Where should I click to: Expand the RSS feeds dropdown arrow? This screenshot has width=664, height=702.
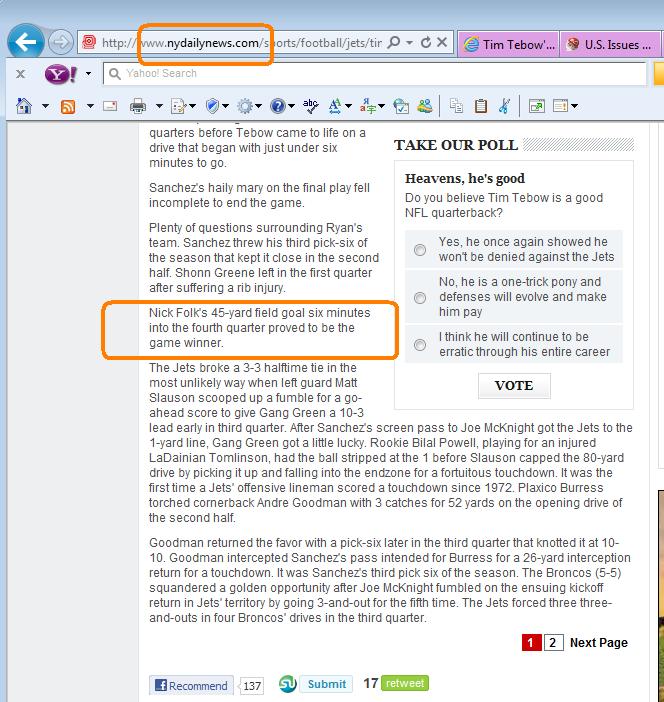(90, 106)
